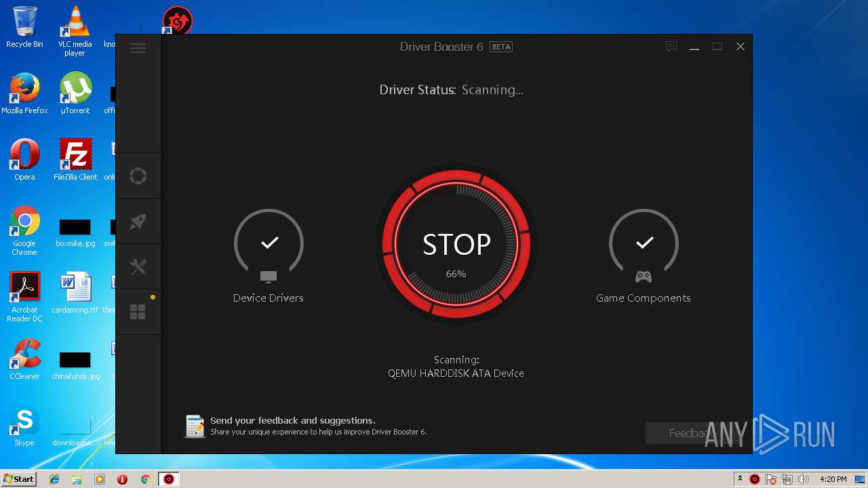
Task: Click the Driver Booster tray icon
Action: coord(755,479)
